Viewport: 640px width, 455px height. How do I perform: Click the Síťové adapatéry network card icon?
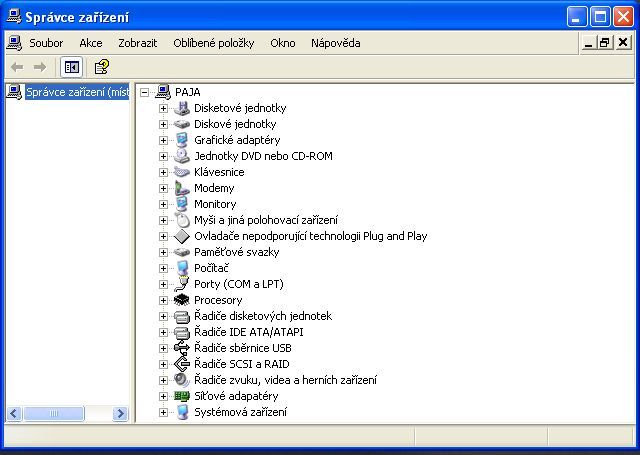(x=182, y=396)
